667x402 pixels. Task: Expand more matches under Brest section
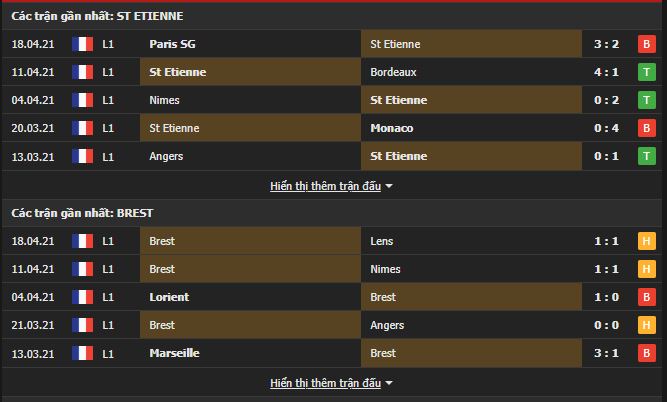click(x=325, y=383)
